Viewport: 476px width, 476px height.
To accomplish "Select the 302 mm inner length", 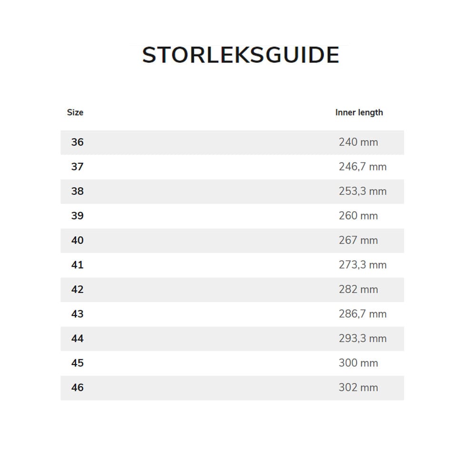I will [358, 388].
